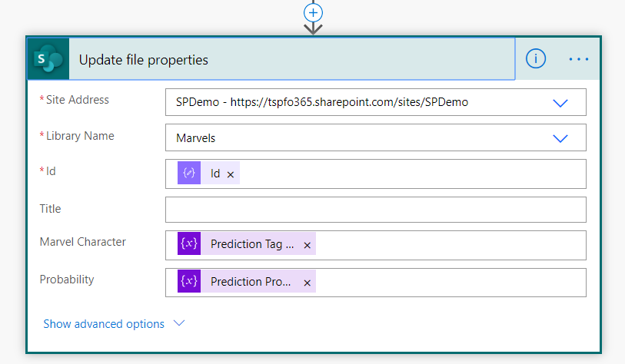Click the Id dynamic content token icon
The image size is (625, 364).
[189, 174]
